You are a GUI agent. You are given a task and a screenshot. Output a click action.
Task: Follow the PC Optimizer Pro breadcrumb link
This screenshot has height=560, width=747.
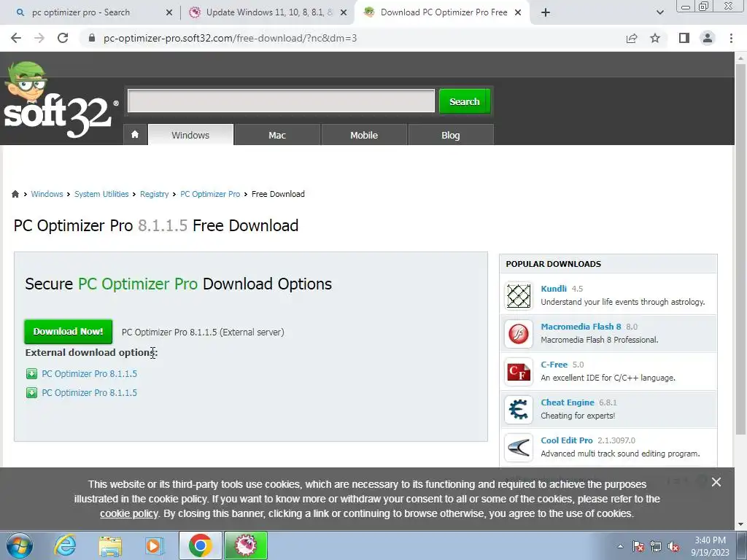click(x=210, y=194)
